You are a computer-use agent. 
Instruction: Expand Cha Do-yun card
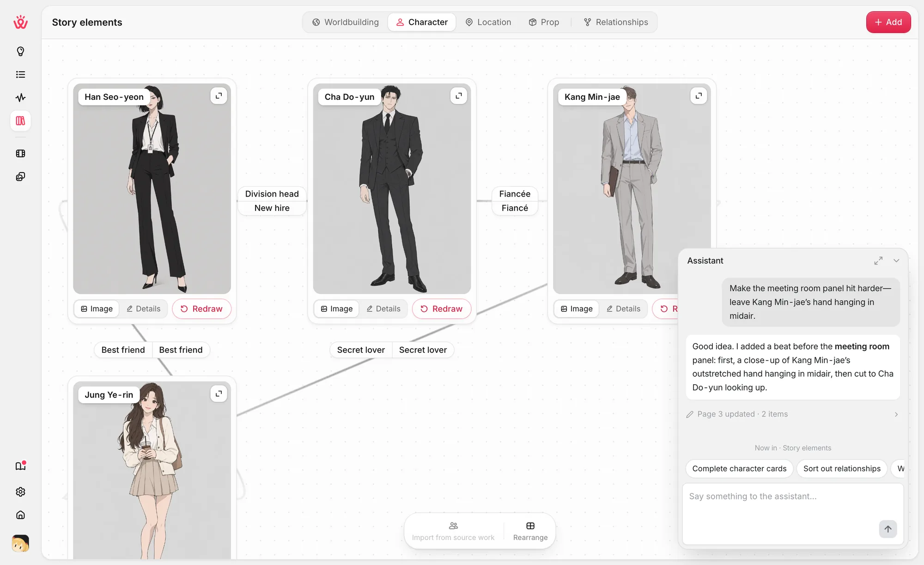(x=459, y=96)
